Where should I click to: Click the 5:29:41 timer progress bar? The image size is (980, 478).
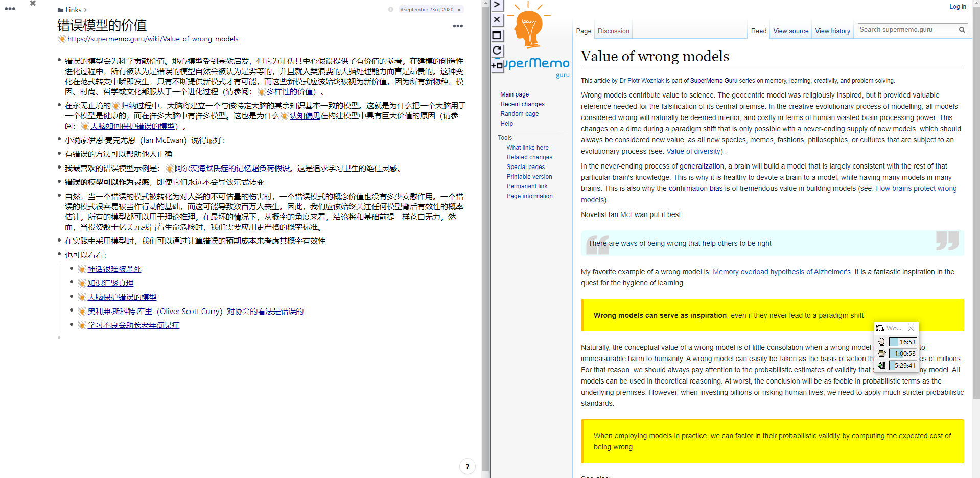(902, 365)
